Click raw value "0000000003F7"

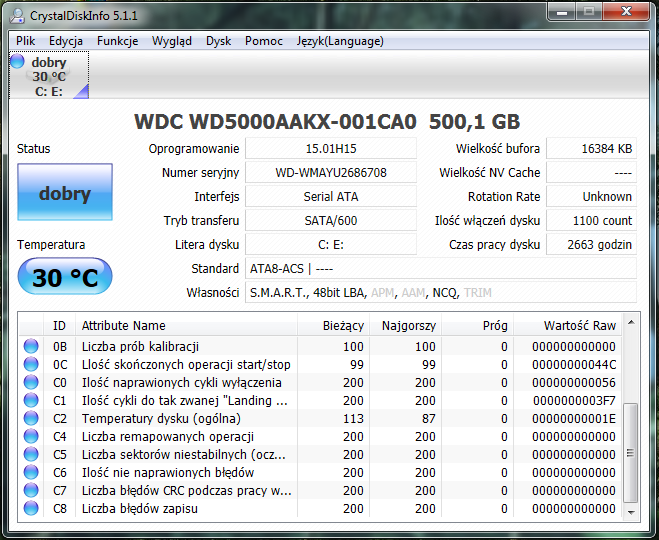pos(574,400)
